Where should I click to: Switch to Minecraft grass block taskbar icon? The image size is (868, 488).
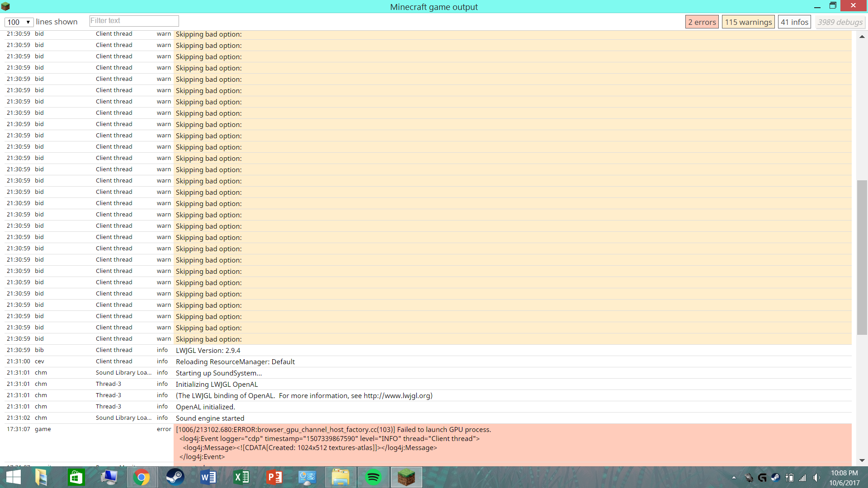(x=406, y=477)
